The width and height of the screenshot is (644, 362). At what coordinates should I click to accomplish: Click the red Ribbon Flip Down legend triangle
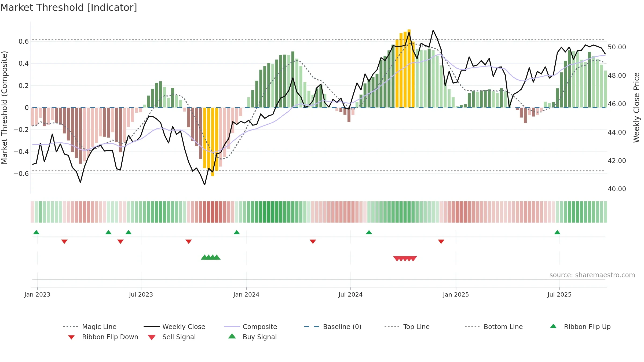(x=71, y=337)
